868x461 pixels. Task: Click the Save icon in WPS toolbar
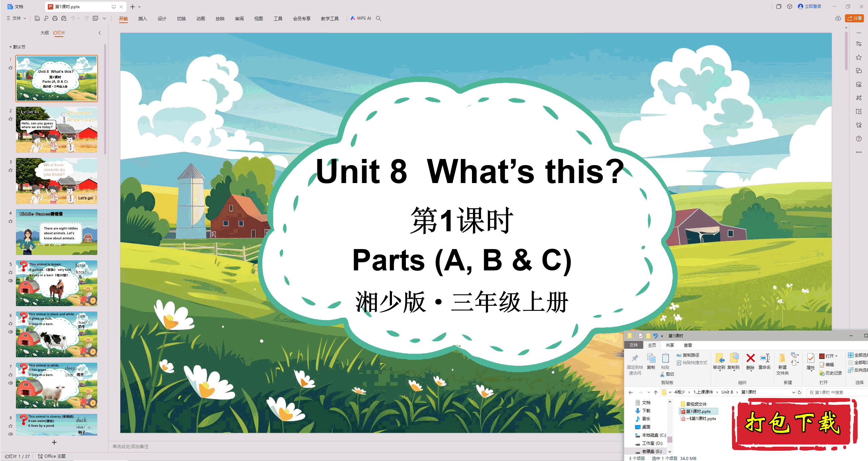point(37,18)
